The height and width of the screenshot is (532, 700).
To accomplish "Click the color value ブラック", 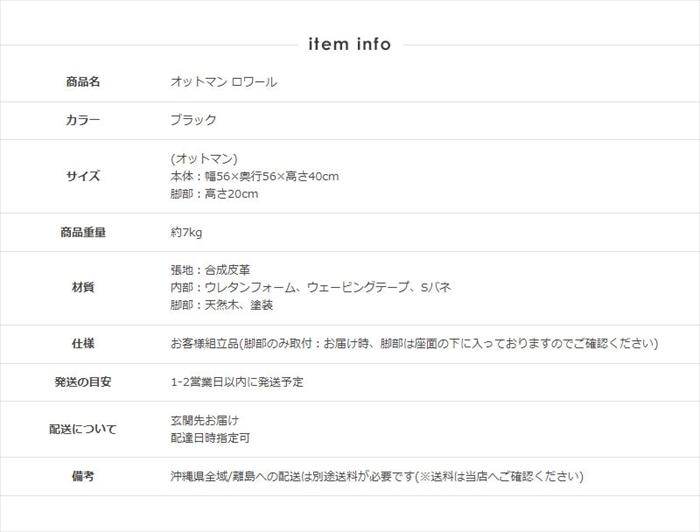I will (194, 120).
